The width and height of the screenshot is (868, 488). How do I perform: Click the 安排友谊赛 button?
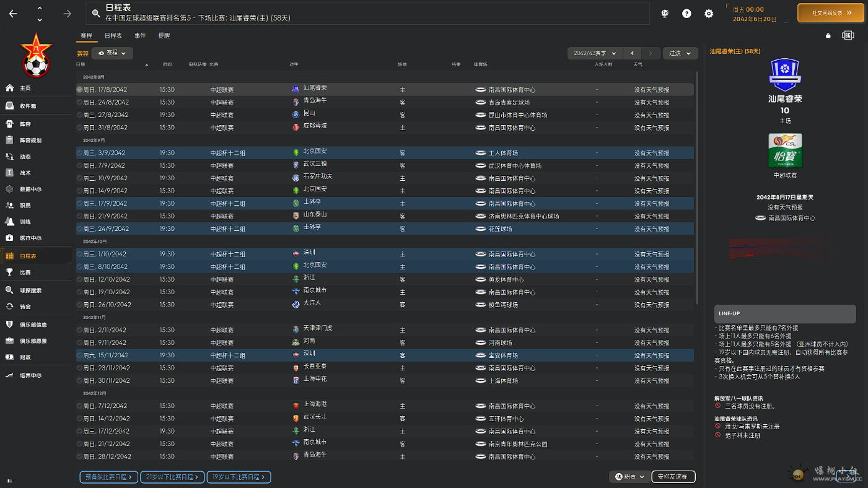673,477
